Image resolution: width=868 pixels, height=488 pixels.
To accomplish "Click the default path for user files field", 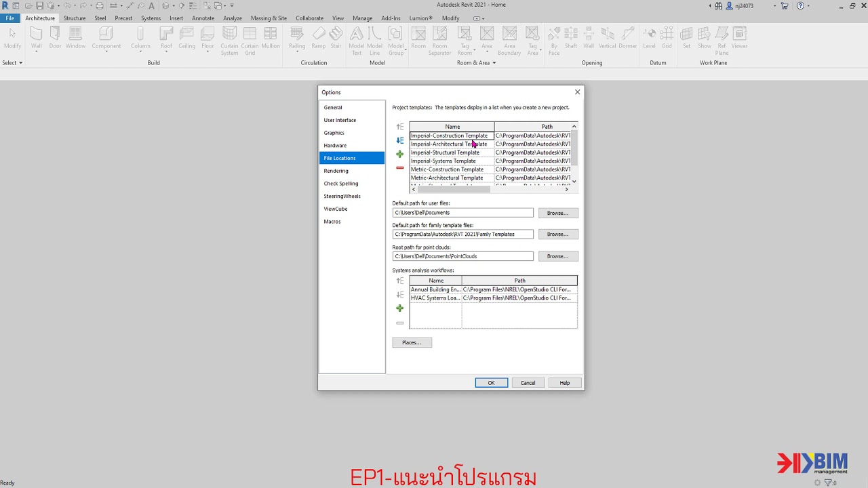I will point(462,213).
